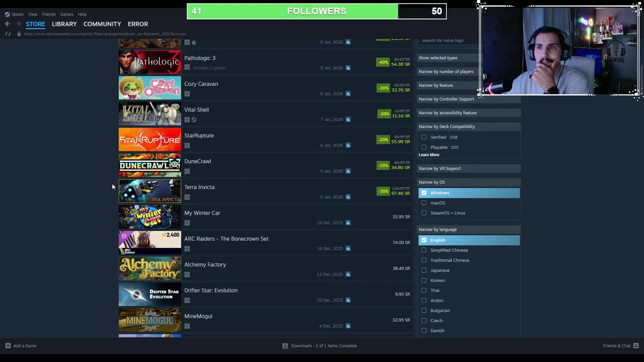Tick the Arabic language checkbox

424,301
